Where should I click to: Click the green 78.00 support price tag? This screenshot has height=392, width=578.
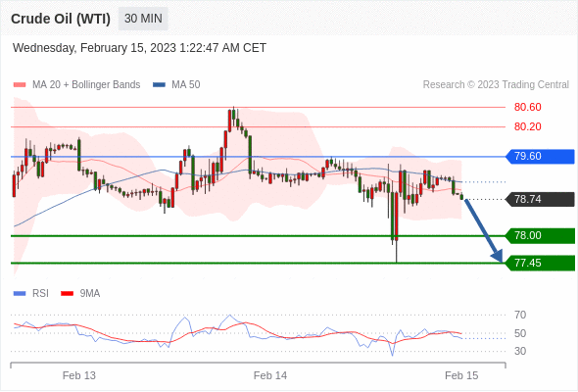tap(540, 235)
